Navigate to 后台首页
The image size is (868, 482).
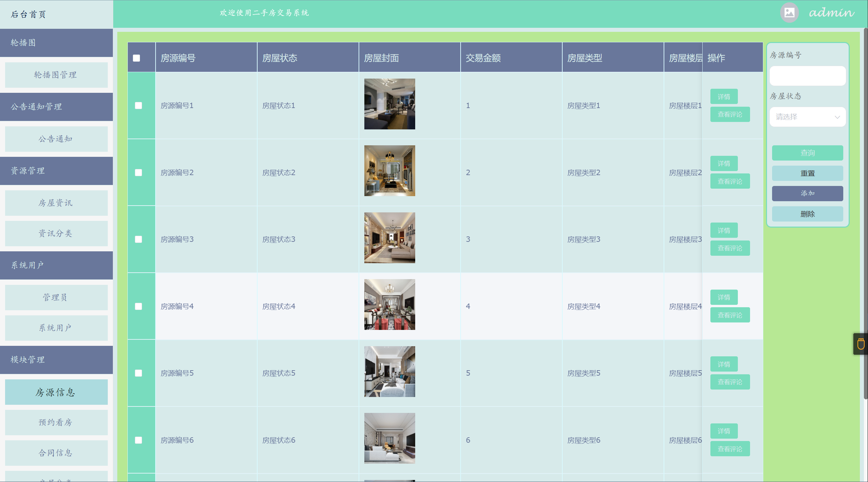pyautogui.click(x=28, y=14)
